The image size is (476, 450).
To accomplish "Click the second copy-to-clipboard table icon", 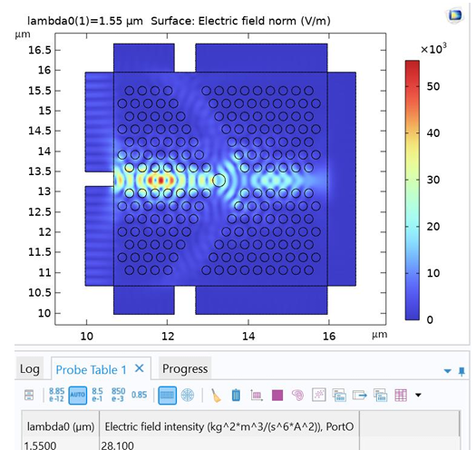I will pos(381,395).
